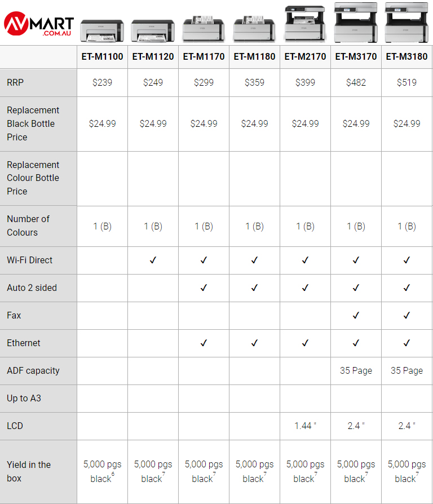Open the ET-M1180 printer picture
The image size is (433, 504).
point(254,28)
